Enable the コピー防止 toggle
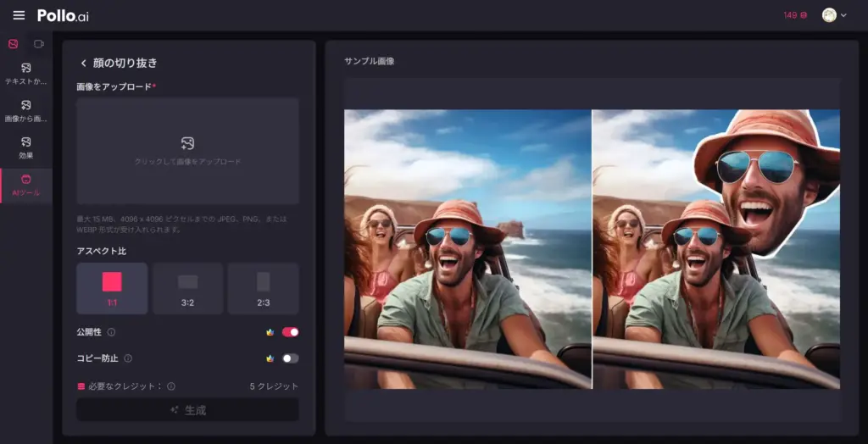The image size is (868, 444). coord(290,358)
